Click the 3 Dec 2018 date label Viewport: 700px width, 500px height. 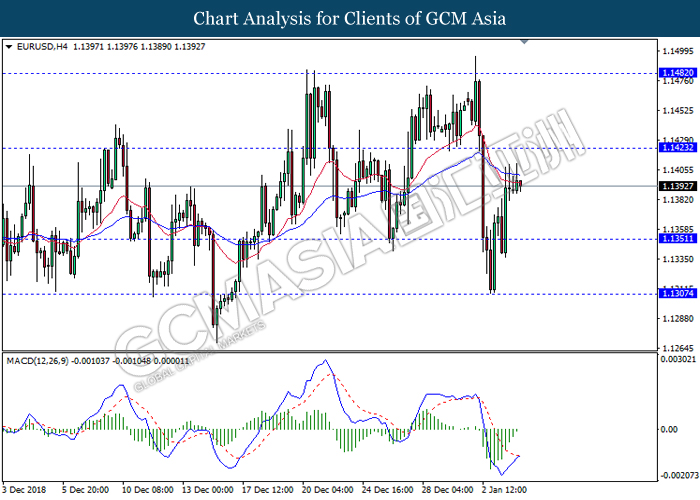pyautogui.click(x=24, y=490)
